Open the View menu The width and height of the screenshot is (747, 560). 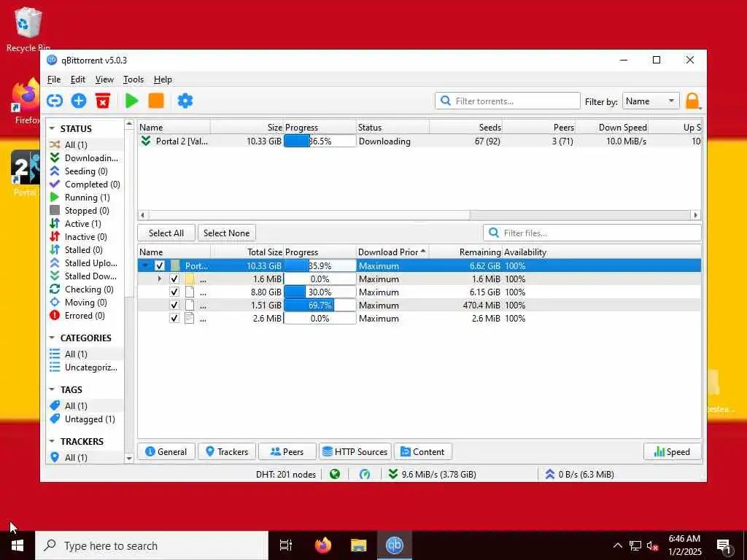104,79
